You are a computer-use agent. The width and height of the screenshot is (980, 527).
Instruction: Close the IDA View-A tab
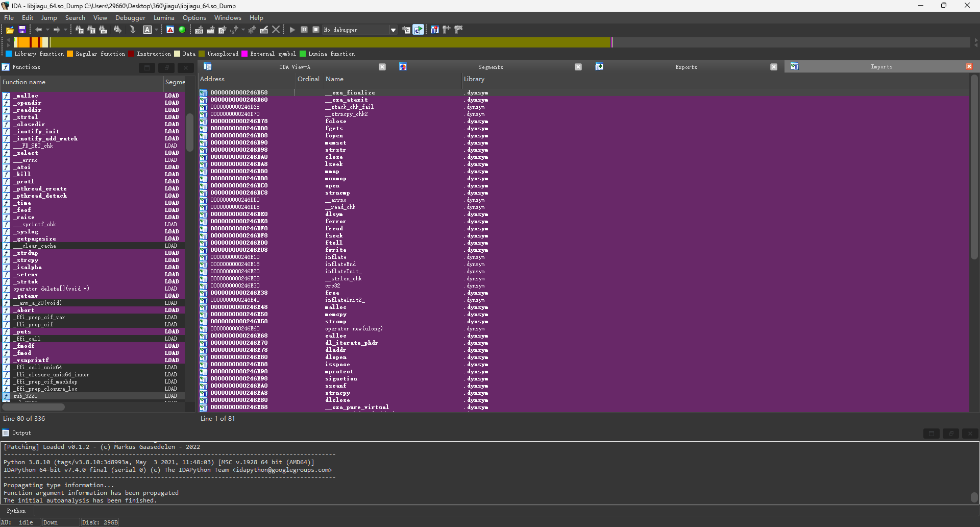pos(382,67)
